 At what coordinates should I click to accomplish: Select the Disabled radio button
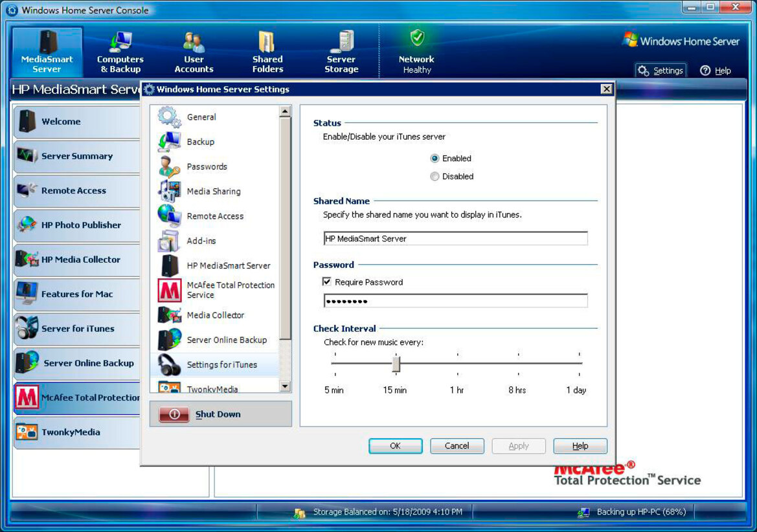pos(435,177)
